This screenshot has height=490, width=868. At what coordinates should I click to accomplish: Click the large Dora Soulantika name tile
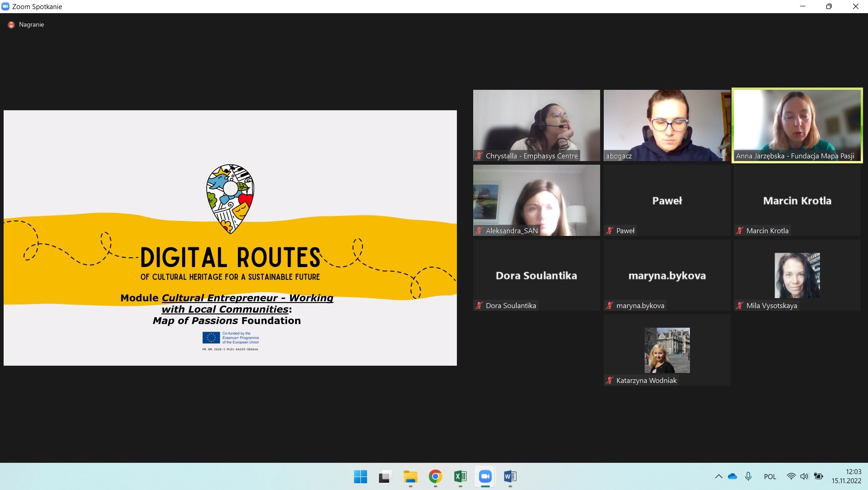pos(536,275)
